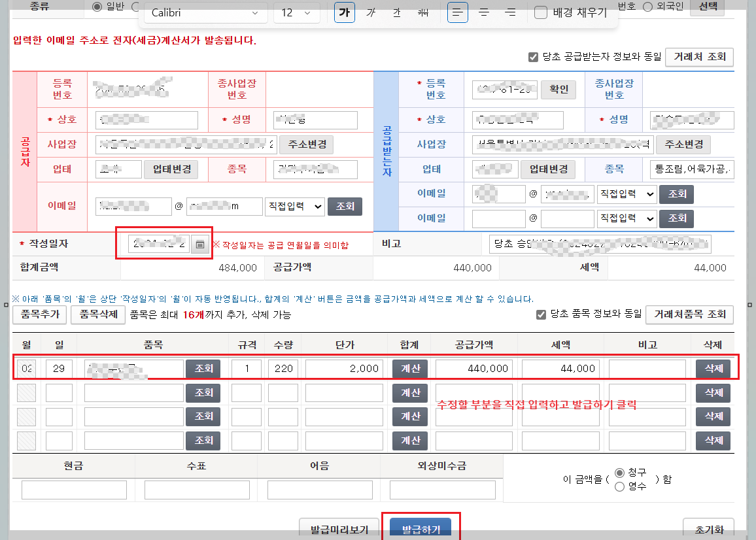Select the center alignment icon
The image size is (756, 540).
coord(483,12)
